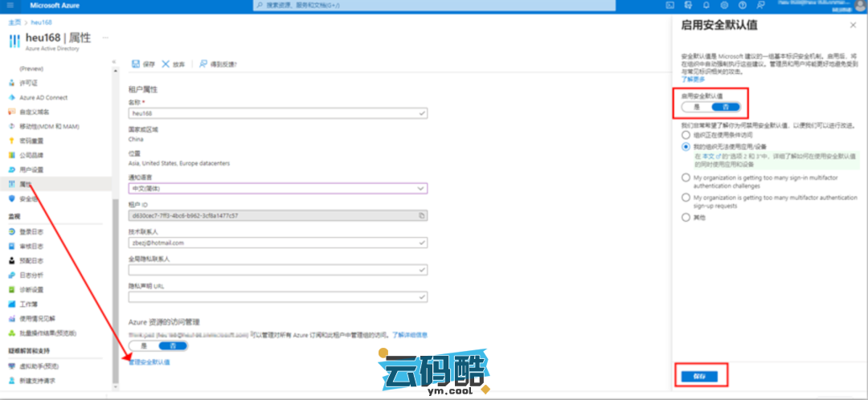Toggle 启用安全默认值 switch to 是
The image size is (868, 400).
coord(697,107)
